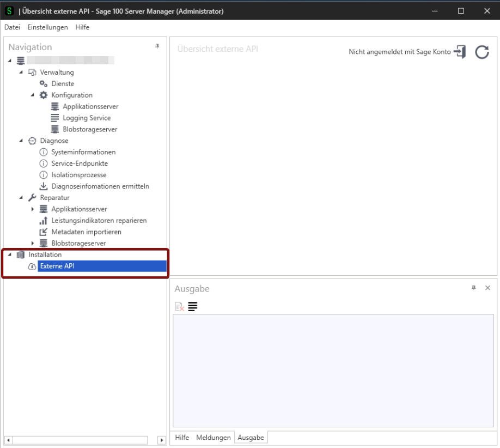Open Diagnoseinfomationen ermitteln entry
The width and height of the screenshot is (500, 448).
pos(100,186)
